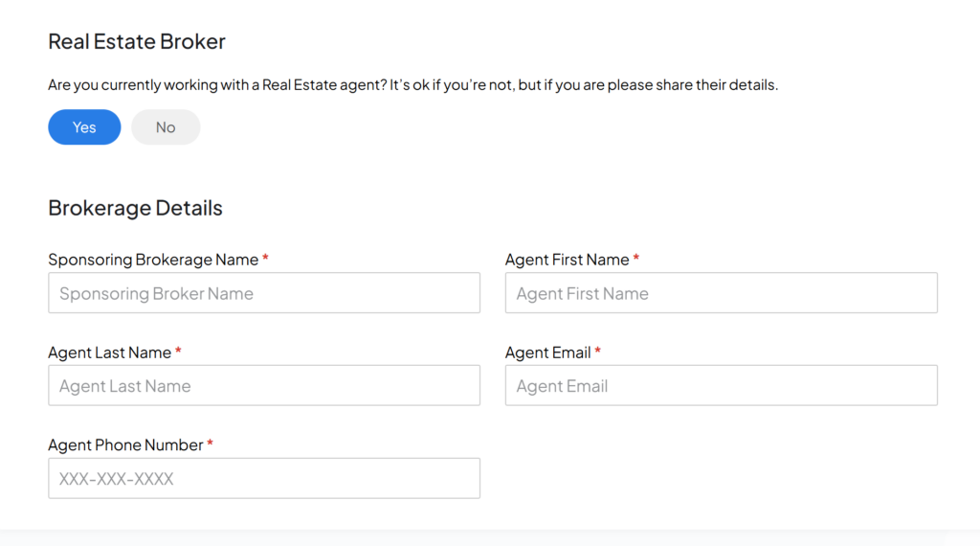The width and height of the screenshot is (980, 546).
Task: Click the Agent Phone Number XXX-XXX-XXXX field
Action: click(x=264, y=478)
